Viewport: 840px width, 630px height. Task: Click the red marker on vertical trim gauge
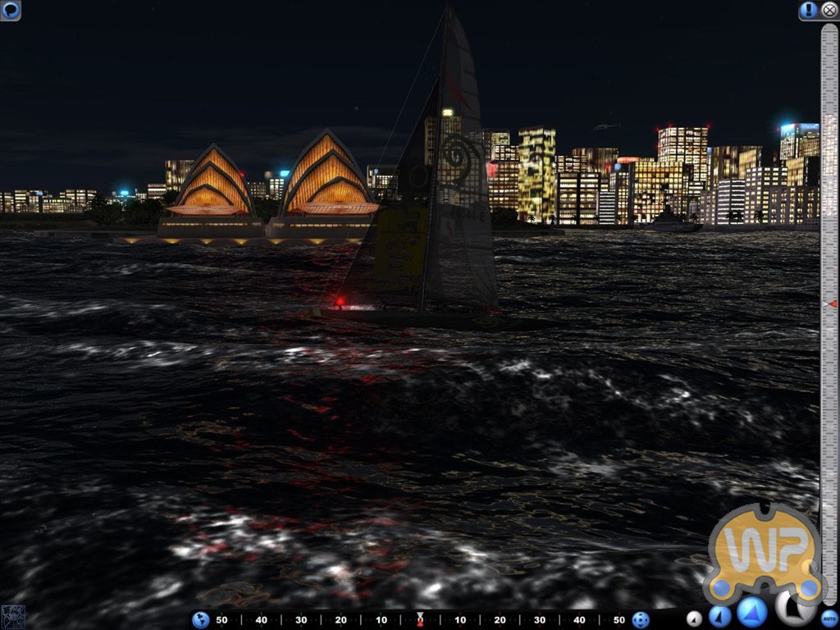click(x=829, y=304)
